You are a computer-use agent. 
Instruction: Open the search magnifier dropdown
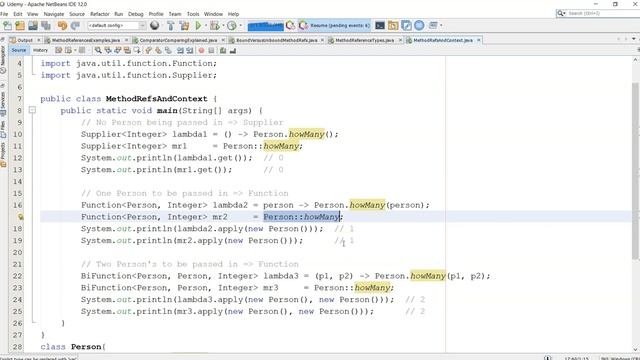(562, 13)
